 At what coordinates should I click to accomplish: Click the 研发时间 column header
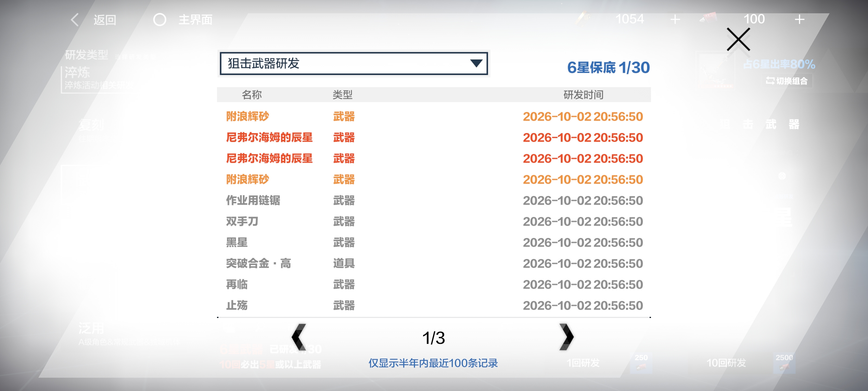[583, 95]
